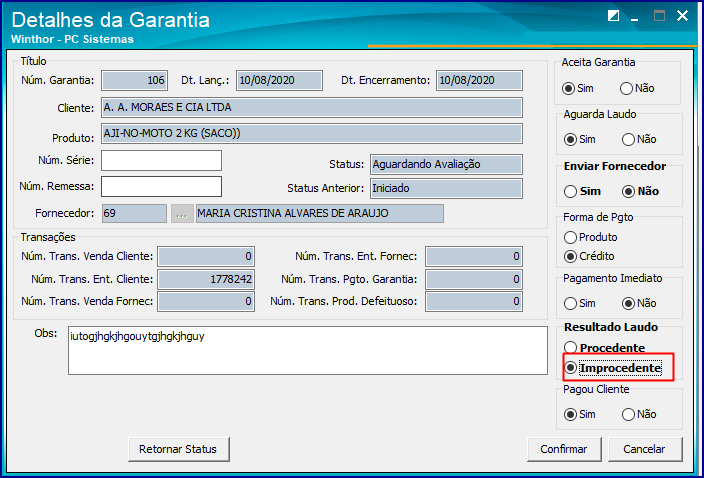Screen dimensions: 704x478
Task: Click the Status field Aguardando Avaliação
Action: point(446,165)
